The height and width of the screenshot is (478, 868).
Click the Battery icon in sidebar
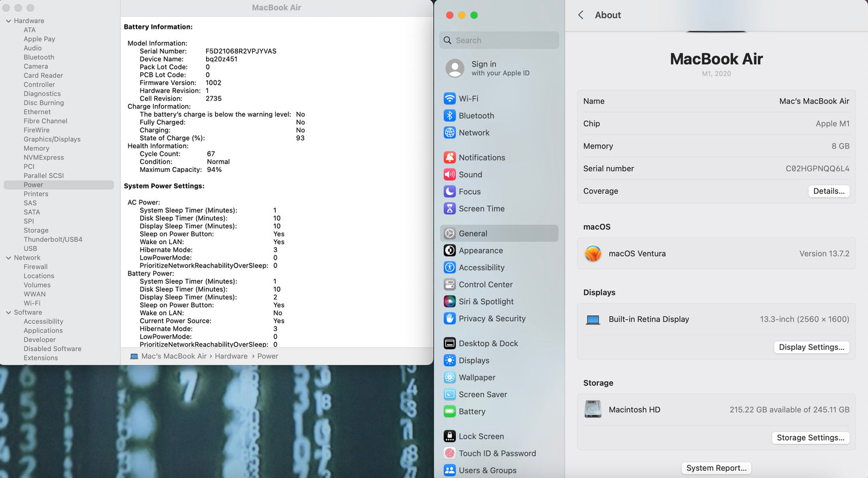pyautogui.click(x=449, y=412)
